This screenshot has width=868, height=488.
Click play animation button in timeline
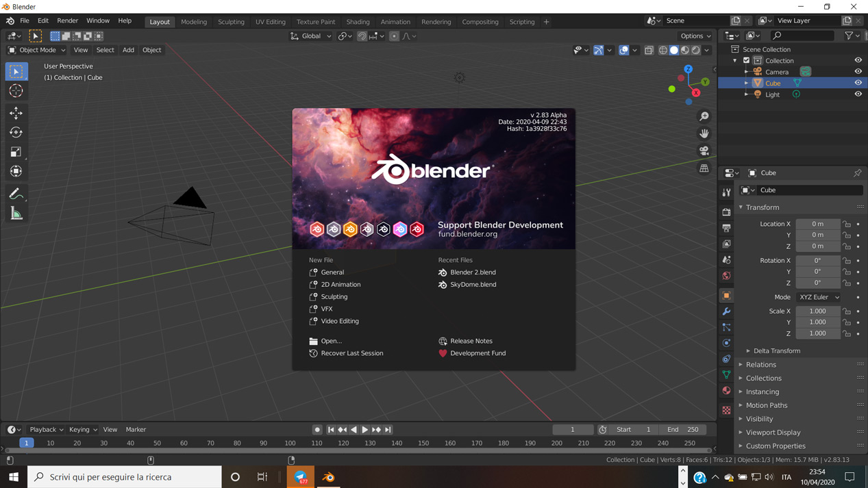coord(365,430)
